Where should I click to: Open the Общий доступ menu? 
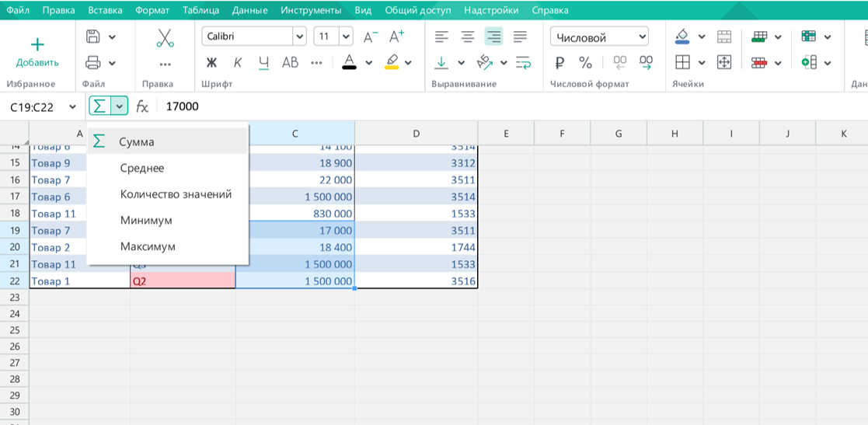(x=418, y=10)
